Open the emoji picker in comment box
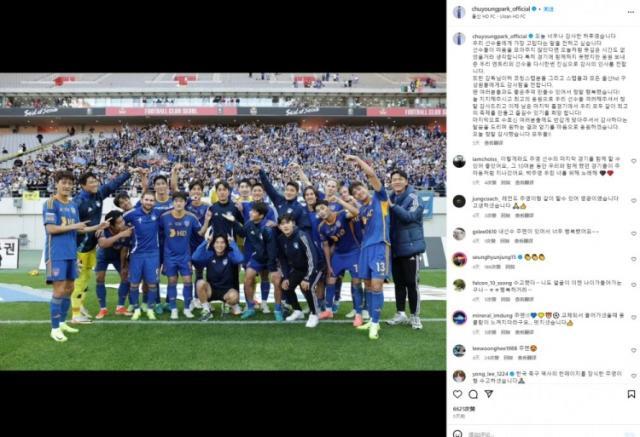 tap(458, 433)
